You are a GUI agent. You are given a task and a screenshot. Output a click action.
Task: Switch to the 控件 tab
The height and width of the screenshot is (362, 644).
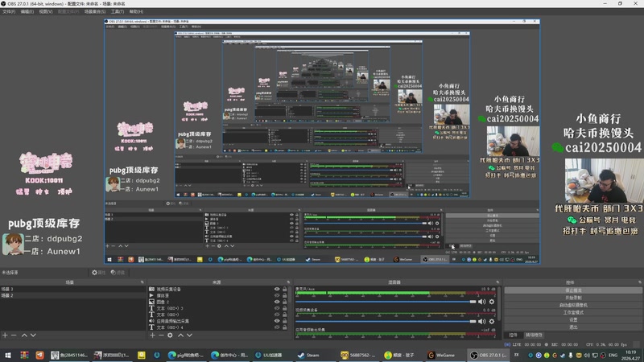[x=513, y=335]
